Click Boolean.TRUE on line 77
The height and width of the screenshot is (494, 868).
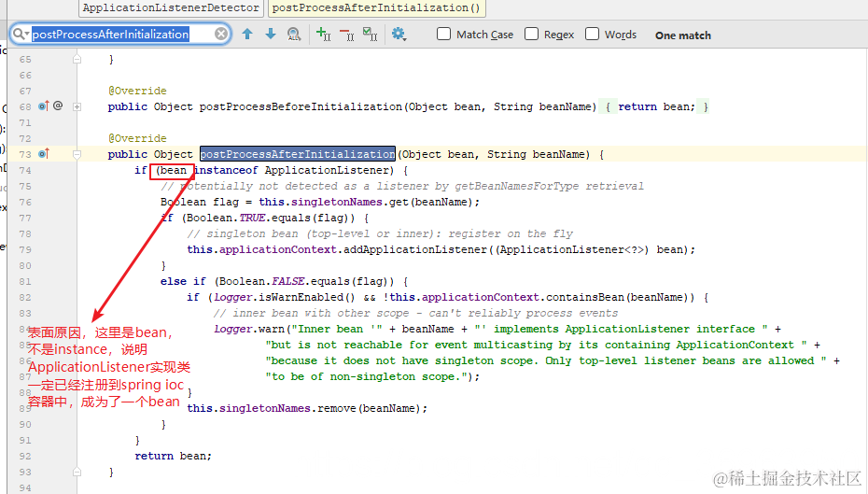227,218
